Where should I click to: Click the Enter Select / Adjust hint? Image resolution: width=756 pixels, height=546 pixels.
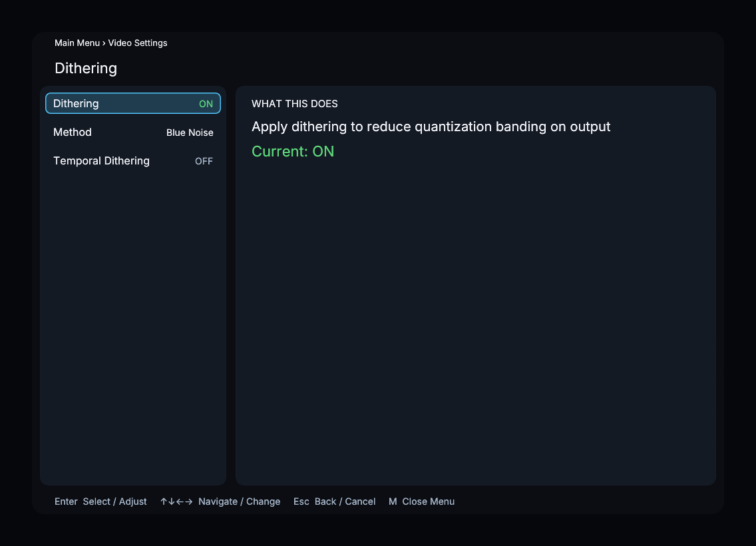(100, 501)
